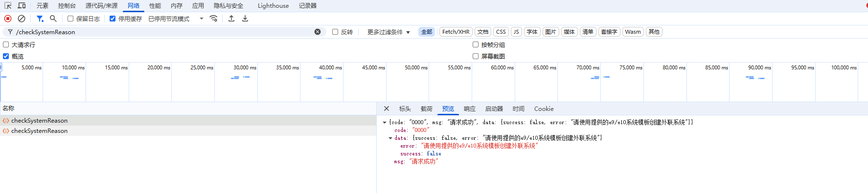Switch to the 控制台 panel tab
Image resolution: width=868 pixels, height=193 pixels.
67,5
